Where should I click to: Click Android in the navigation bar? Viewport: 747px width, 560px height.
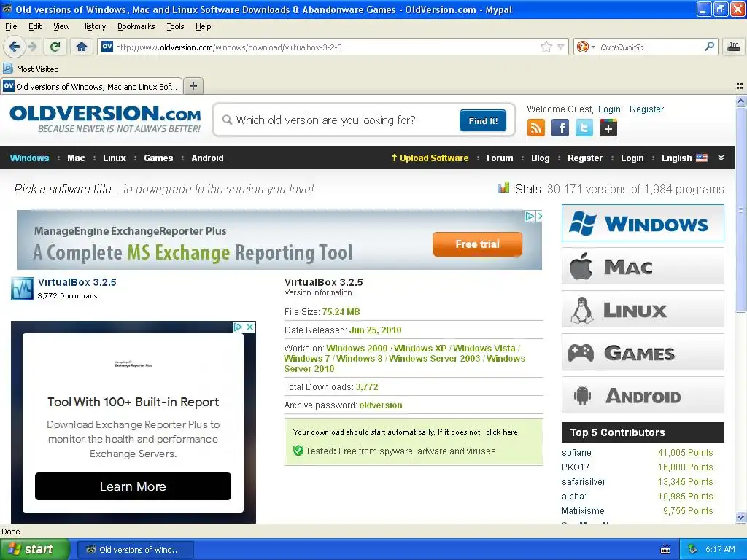point(207,158)
